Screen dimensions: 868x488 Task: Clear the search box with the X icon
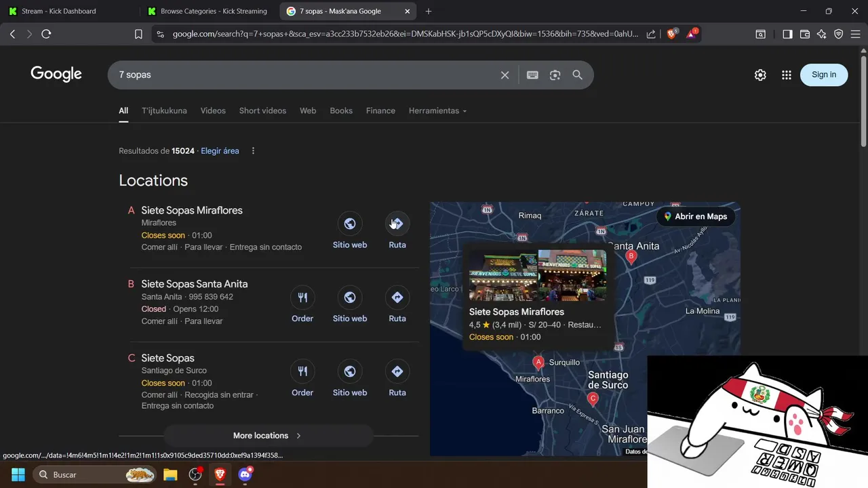click(505, 75)
